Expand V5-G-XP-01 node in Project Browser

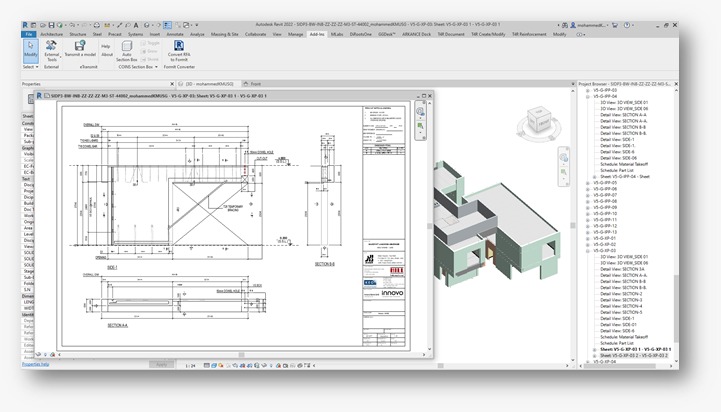(x=588, y=239)
